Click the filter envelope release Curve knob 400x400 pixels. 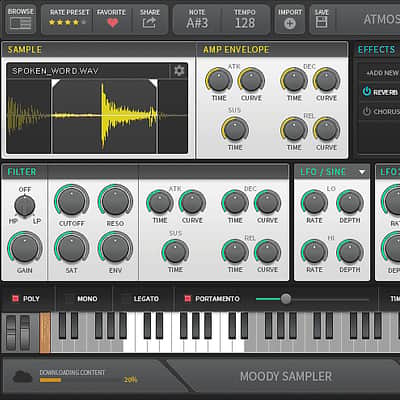[267, 252]
